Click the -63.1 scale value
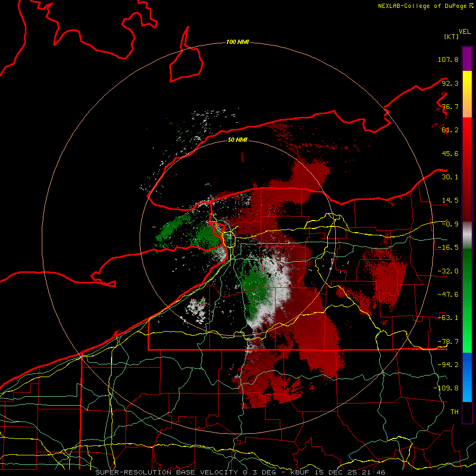The height and width of the screenshot is (476, 476). coord(448,318)
